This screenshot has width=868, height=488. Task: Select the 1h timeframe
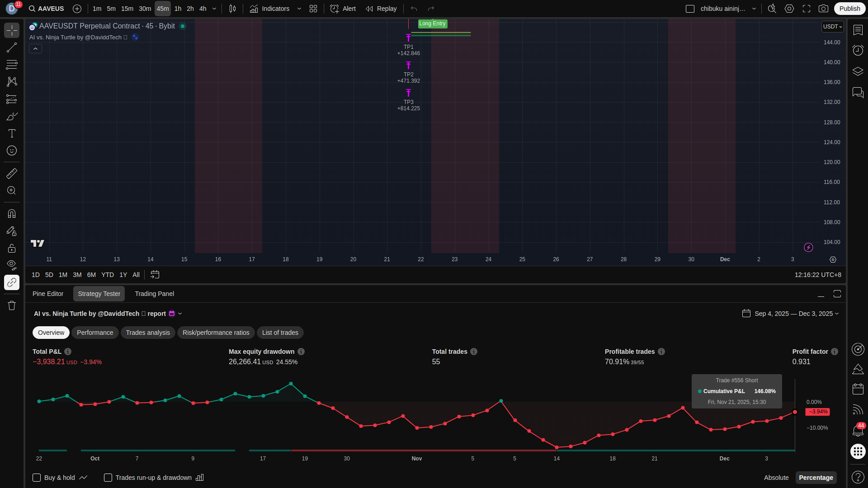click(178, 9)
